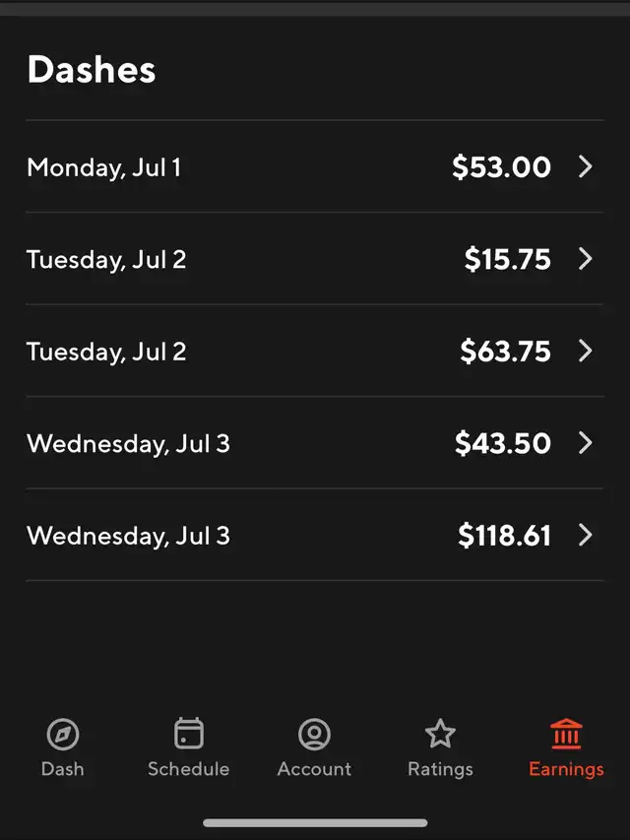Click chevron for $43.50 dash
This screenshot has width=630, height=840.
click(586, 443)
